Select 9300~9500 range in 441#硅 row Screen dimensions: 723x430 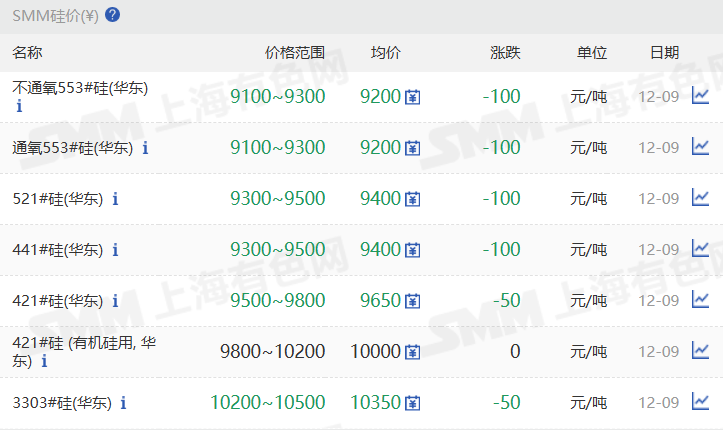tap(278, 249)
